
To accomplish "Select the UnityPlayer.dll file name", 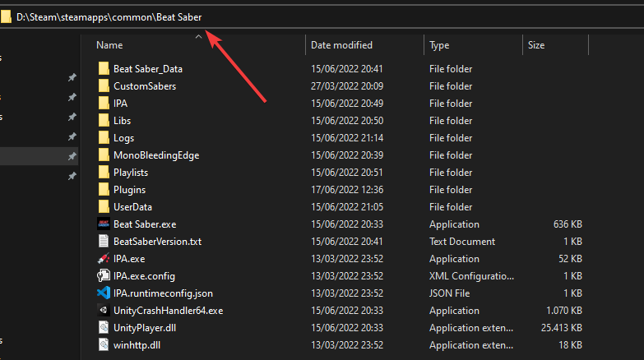I will pyautogui.click(x=145, y=328).
